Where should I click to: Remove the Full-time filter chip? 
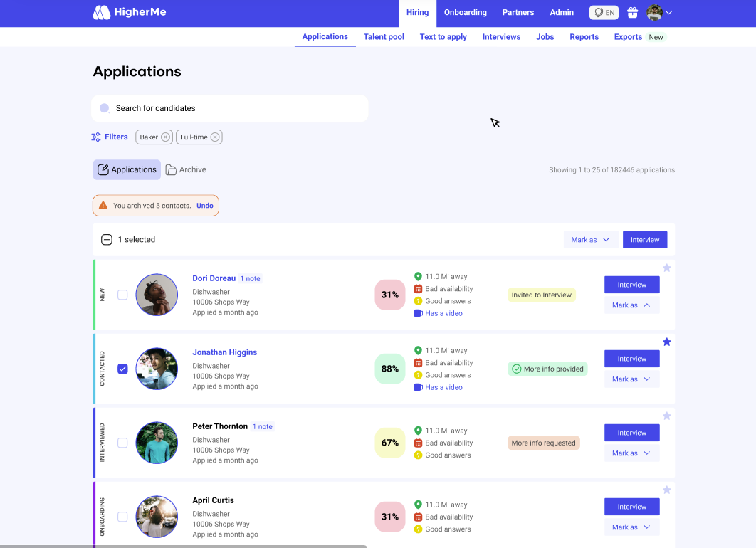coord(214,137)
